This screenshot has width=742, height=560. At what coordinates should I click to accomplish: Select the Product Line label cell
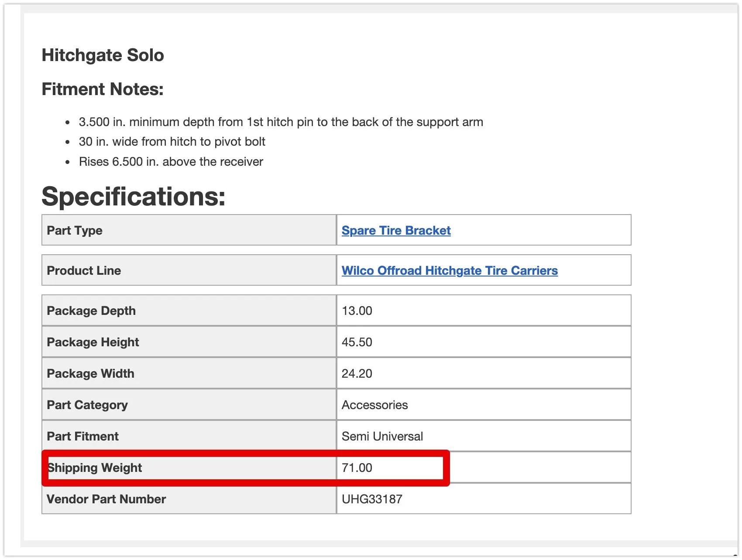(x=189, y=270)
